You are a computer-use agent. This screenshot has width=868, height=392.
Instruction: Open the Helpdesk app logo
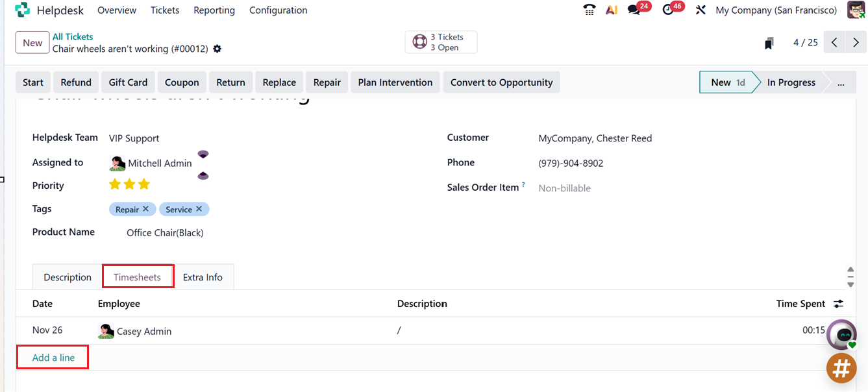click(22, 10)
